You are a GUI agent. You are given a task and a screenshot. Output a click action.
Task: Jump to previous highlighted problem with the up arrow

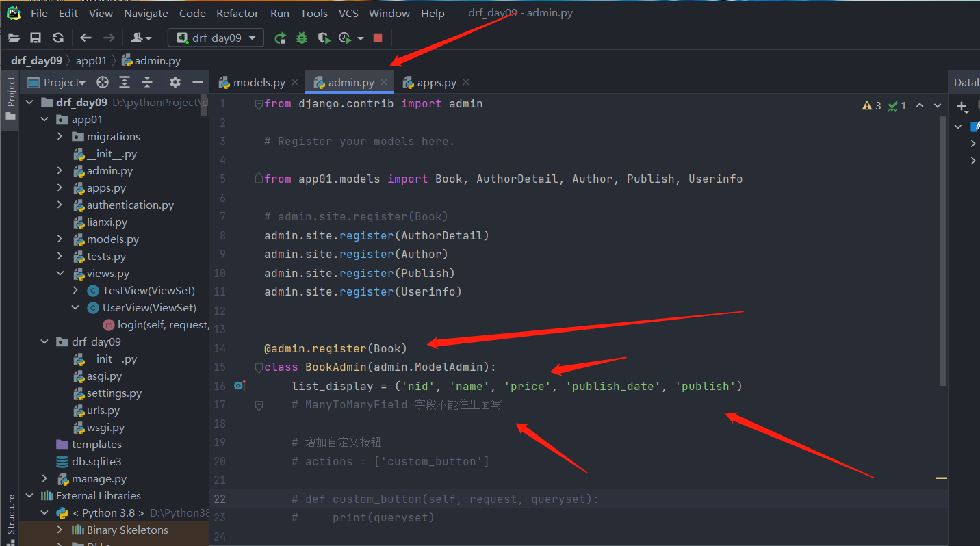coord(920,105)
